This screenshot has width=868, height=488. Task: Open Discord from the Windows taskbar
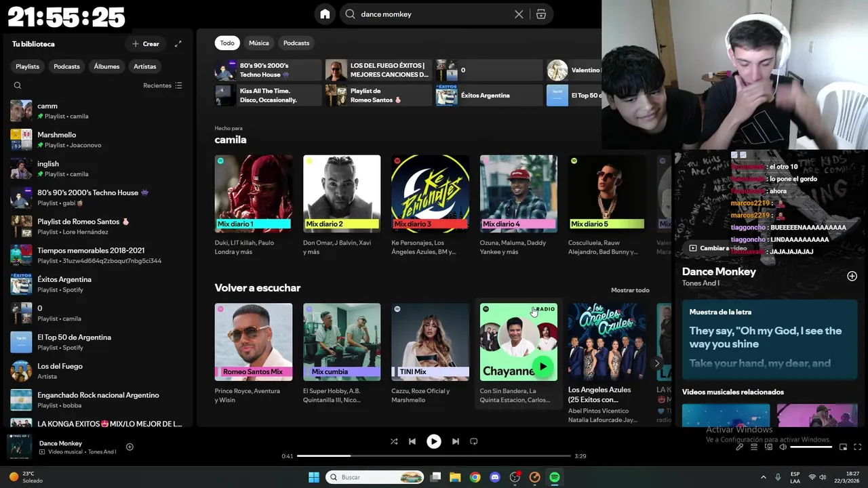click(x=495, y=477)
